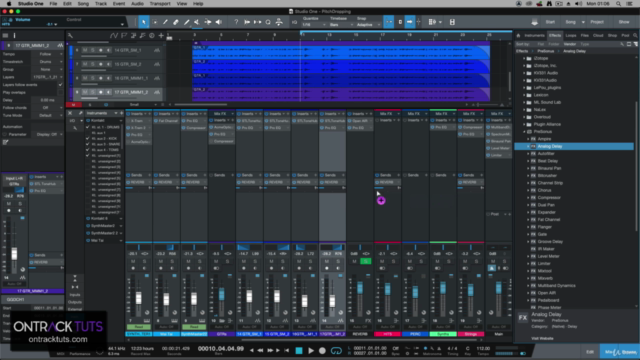The image size is (640, 360).
Task: Click the Record transport button
Action: (322, 351)
